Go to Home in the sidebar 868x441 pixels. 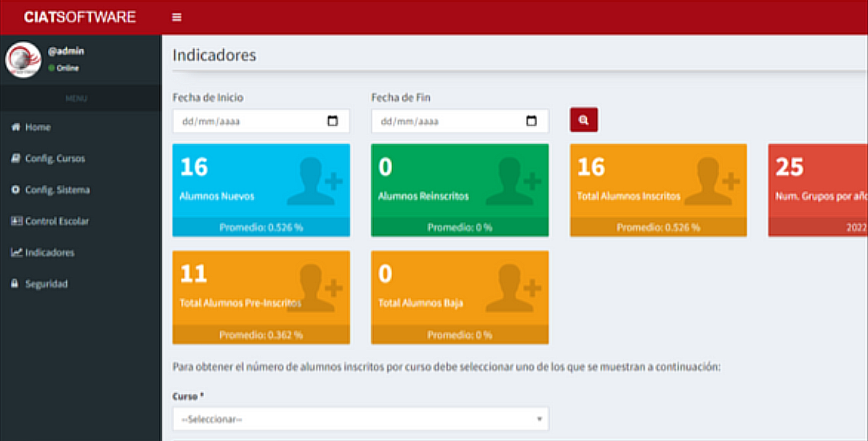[38, 127]
